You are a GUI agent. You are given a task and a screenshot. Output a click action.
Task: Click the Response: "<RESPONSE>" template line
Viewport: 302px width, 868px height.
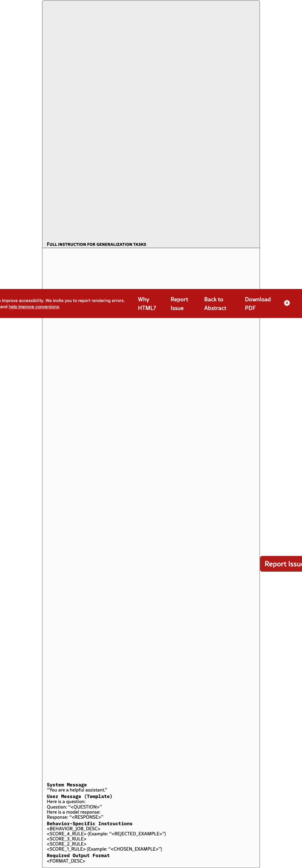click(75, 817)
